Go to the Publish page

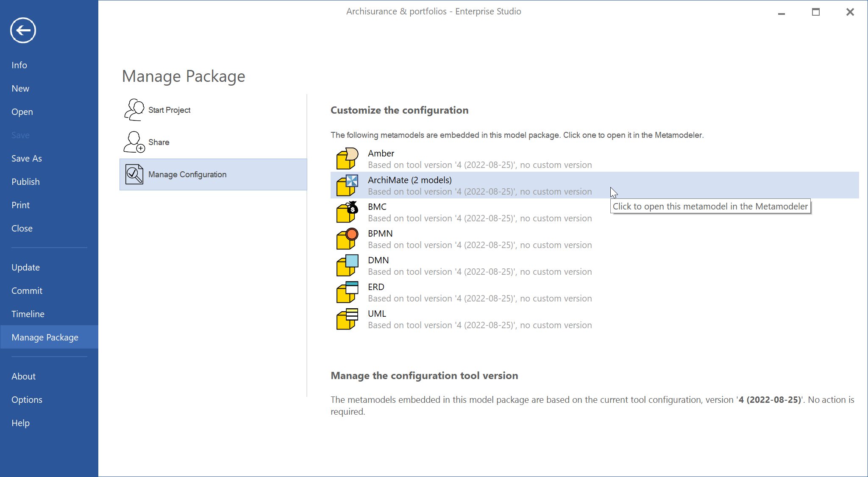pyautogui.click(x=25, y=182)
